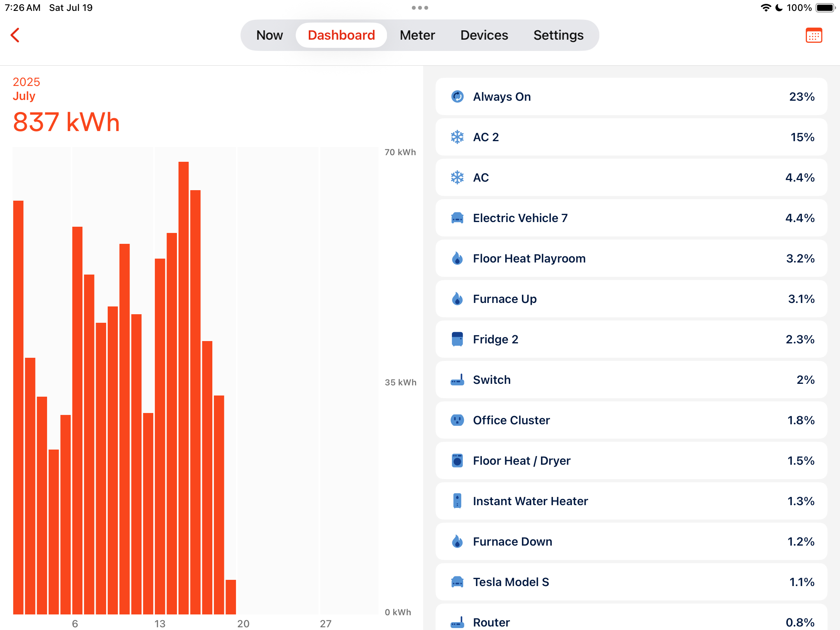Click the Office Cluster outlet icon
Viewport: 840px width, 630px height.
tap(457, 420)
